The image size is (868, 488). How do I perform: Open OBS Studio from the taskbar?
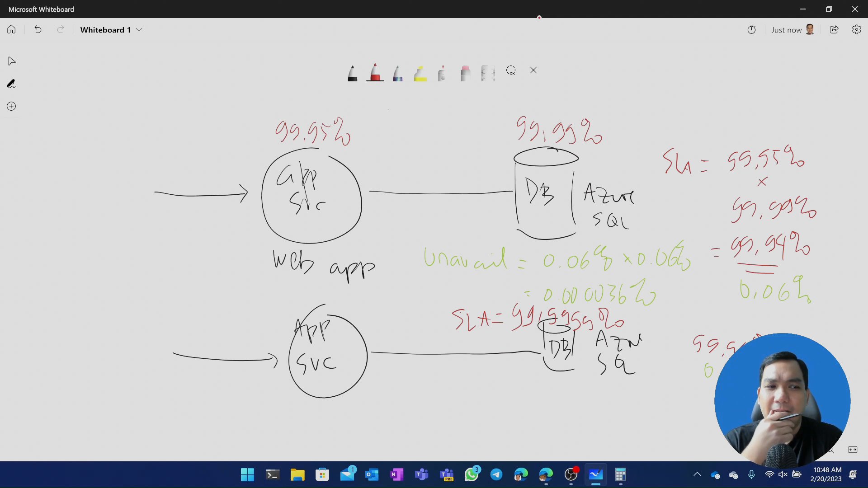pyautogui.click(x=571, y=474)
